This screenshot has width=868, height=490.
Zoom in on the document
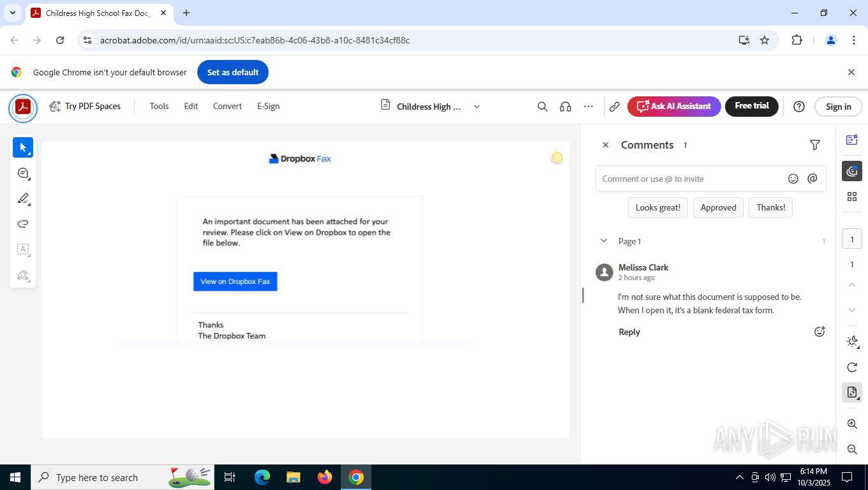[x=852, y=424]
